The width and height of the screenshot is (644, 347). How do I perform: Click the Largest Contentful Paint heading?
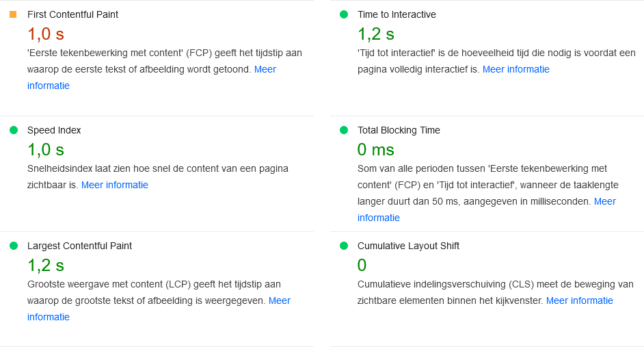coord(79,246)
